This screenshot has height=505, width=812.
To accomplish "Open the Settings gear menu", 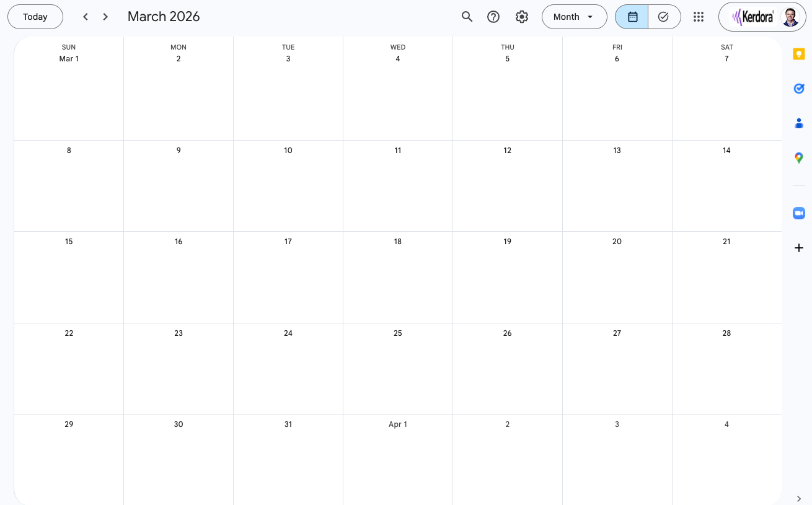I will click(522, 17).
